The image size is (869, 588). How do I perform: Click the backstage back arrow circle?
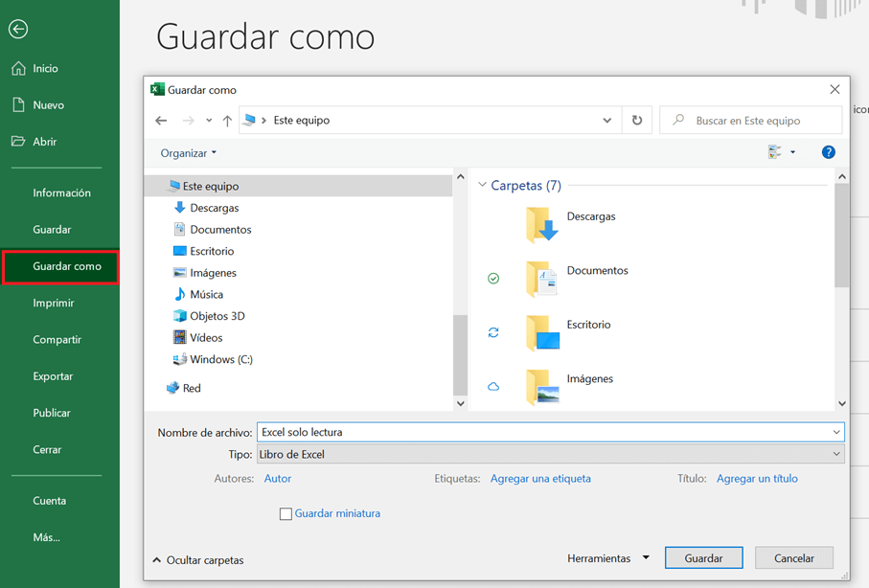[x=17, y=30]
